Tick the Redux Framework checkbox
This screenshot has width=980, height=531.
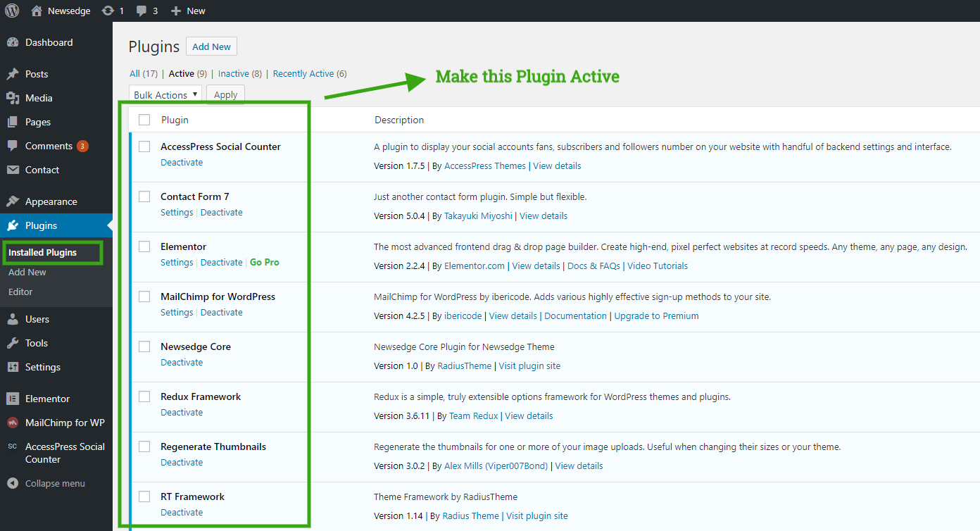pyautogui.click(x=144, y=396)
